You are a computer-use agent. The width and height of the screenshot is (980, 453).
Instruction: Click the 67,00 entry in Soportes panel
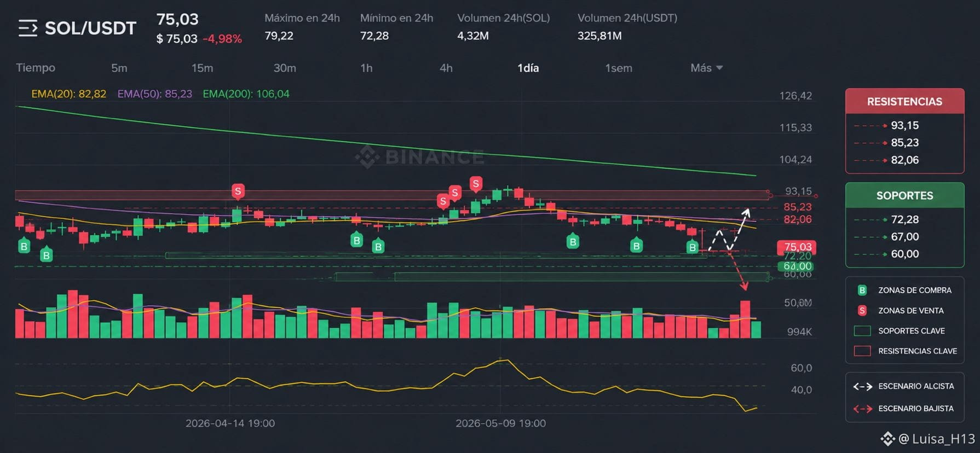click(x=904, y=237)
